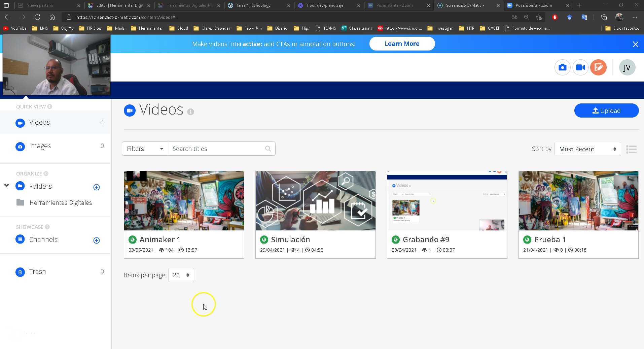Click the Learn More banner button
Screen dimensions: 644x349
click(402, 43)
